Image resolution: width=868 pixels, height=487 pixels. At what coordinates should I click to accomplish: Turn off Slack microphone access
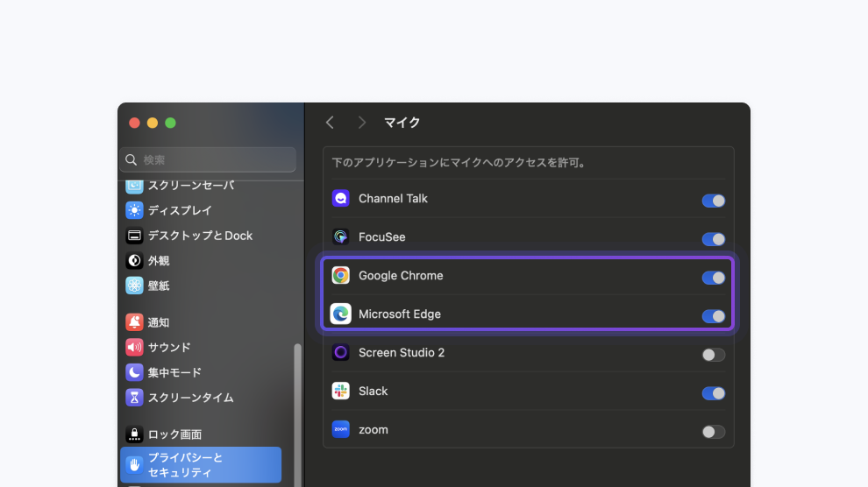click(713, 393)
